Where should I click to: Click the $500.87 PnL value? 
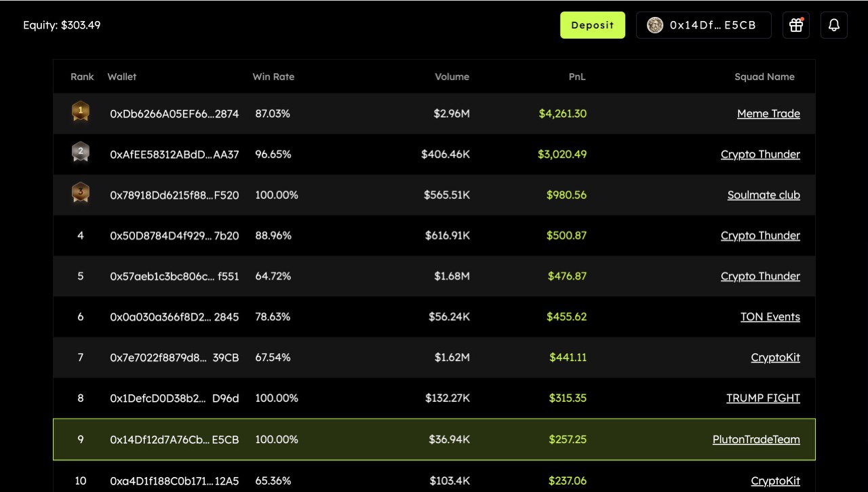566,236
